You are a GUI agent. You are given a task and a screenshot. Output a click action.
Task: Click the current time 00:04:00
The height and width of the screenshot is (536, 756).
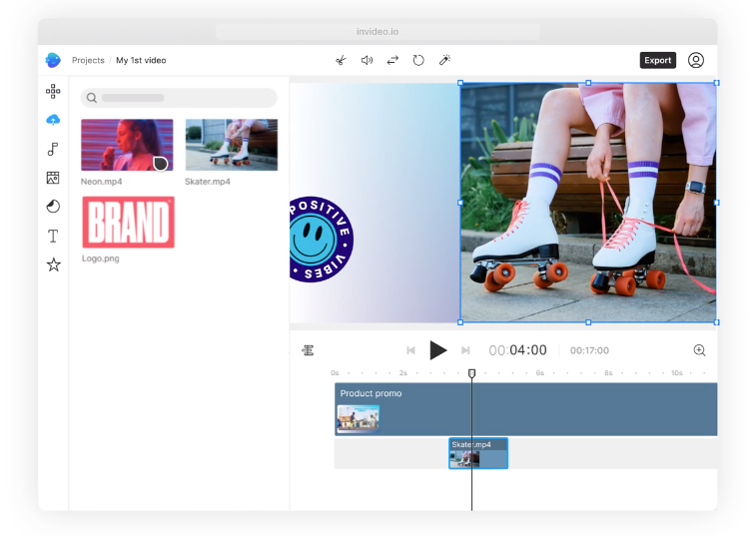pyautogui.click(x=518, y=350)
